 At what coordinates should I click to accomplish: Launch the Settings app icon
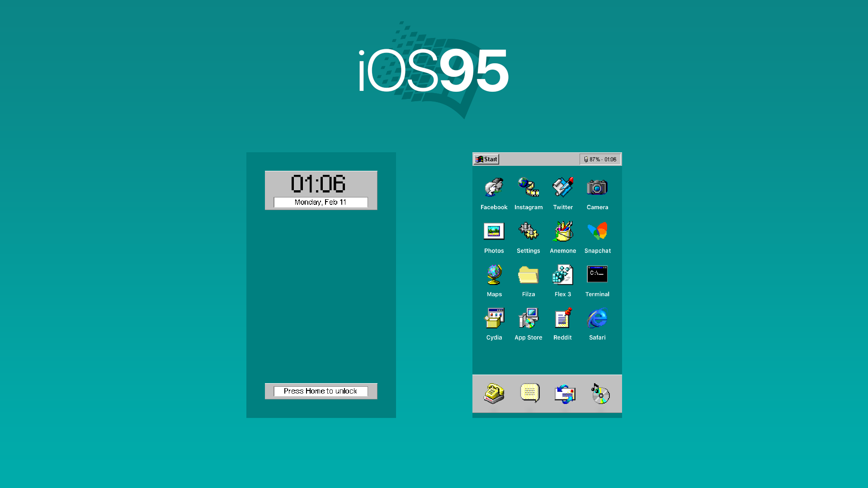tap(528, 231)
